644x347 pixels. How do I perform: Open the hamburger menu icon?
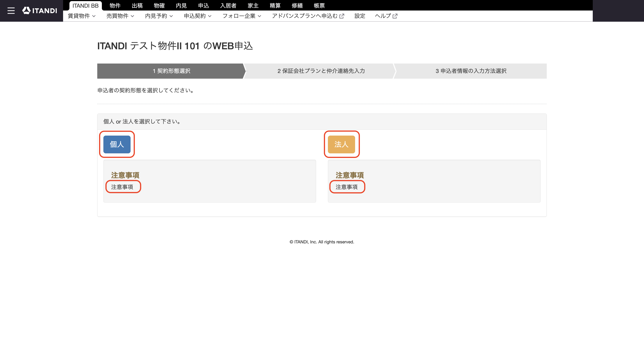click(11, 11)
